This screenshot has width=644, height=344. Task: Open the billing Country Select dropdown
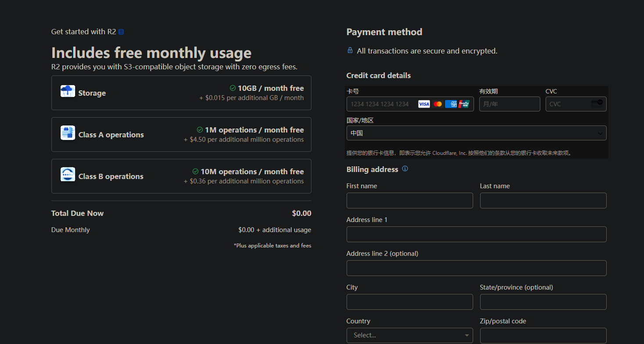click(x=409, y=335)
